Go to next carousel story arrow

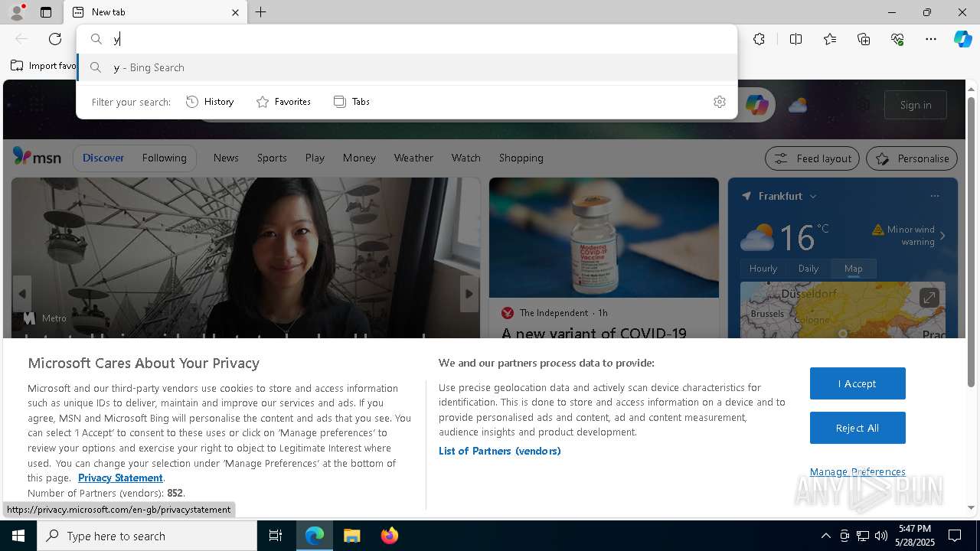click(x=469, y=294)
